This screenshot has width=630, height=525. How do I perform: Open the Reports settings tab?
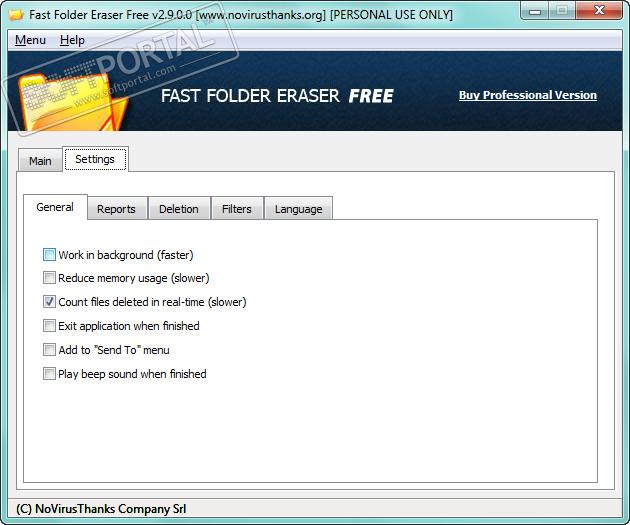117,209
